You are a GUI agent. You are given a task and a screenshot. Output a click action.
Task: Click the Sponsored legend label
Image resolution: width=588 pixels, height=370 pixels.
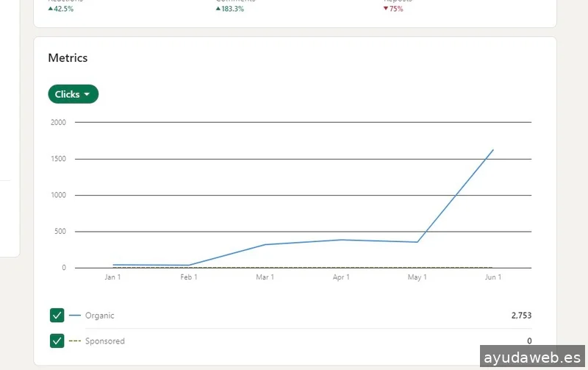[105, 341]
